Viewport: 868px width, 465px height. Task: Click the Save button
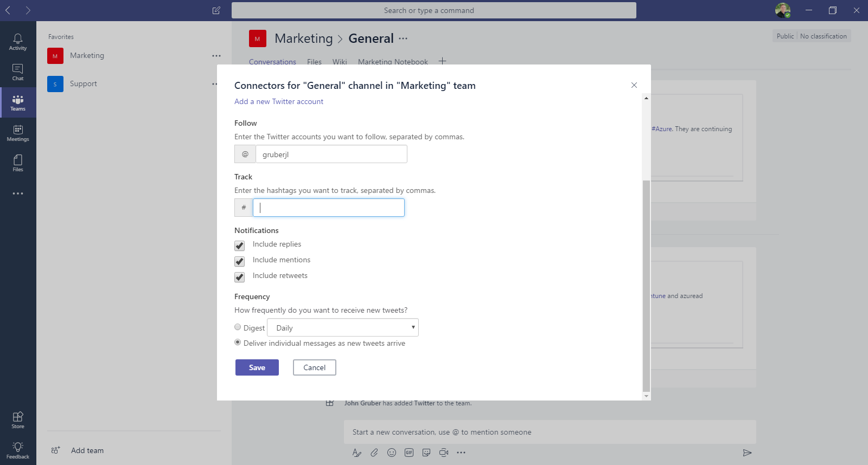[x=257, y=367]
